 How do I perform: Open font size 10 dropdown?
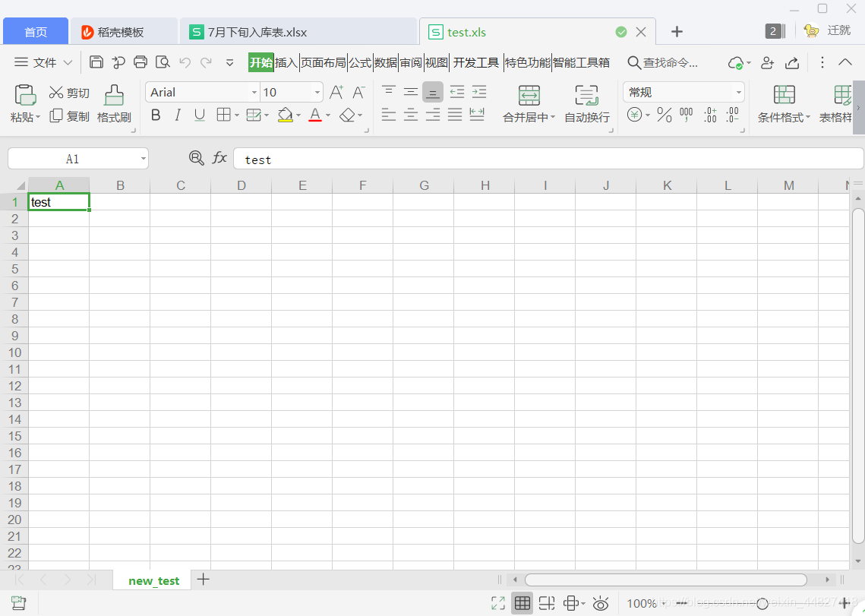317,93
